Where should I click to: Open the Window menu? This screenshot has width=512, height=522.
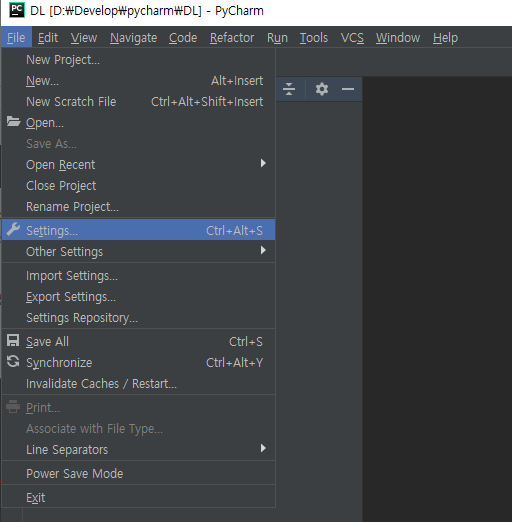click(398, 38)
